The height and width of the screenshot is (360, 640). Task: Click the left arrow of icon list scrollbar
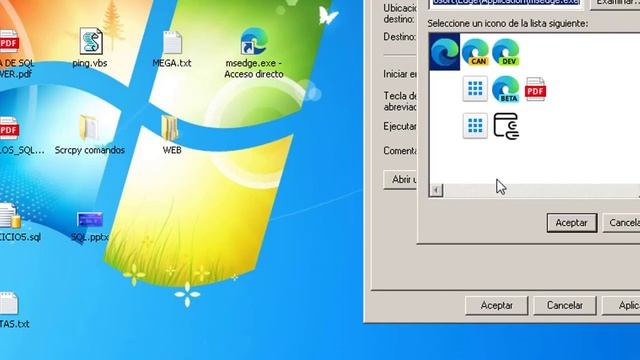coord(436,190)
